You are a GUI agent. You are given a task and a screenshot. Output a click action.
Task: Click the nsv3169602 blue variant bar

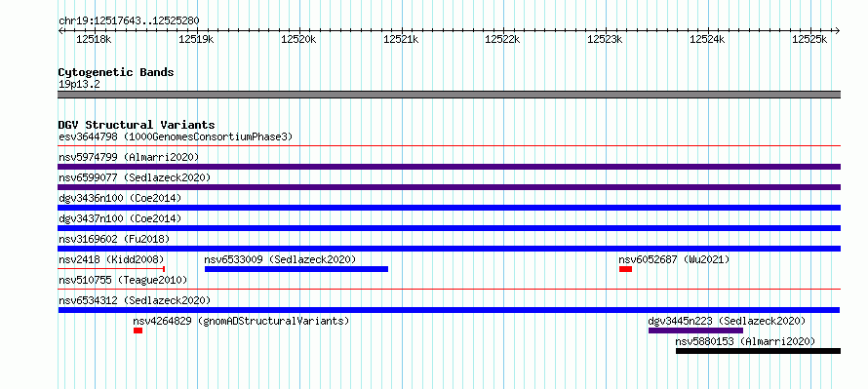click(449, 249)
